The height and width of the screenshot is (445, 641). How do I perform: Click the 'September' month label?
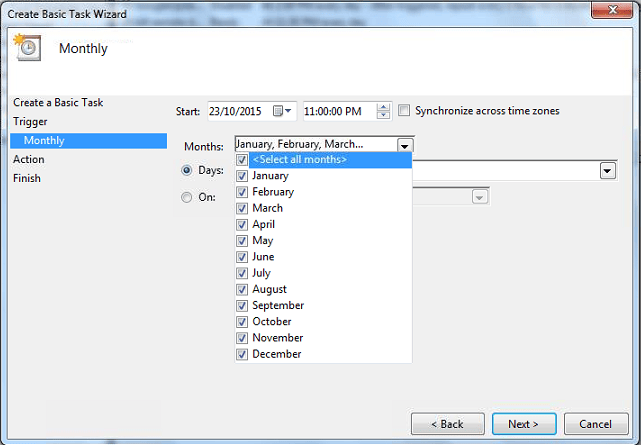278,306
